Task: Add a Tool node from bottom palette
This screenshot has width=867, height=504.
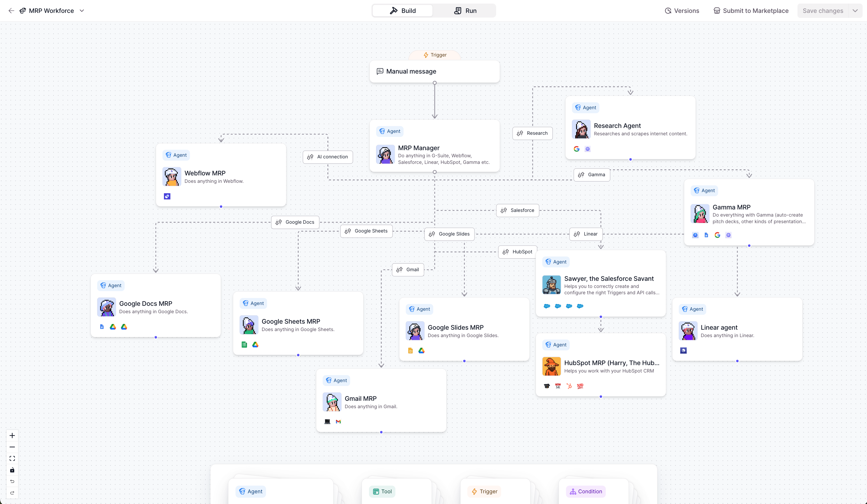Action: (397, 491)
